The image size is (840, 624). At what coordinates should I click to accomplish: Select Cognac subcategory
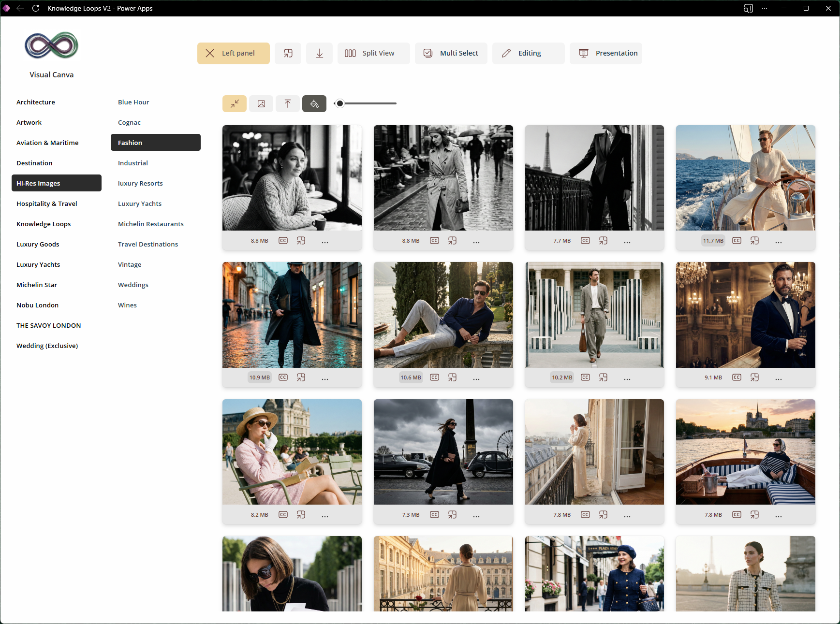[x=129, y=122]
